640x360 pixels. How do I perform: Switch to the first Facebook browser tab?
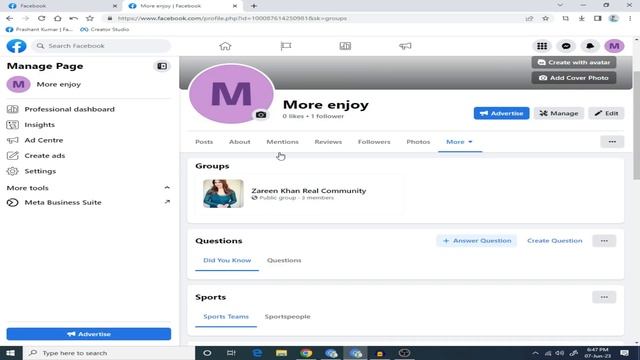[x=61, y=6]
